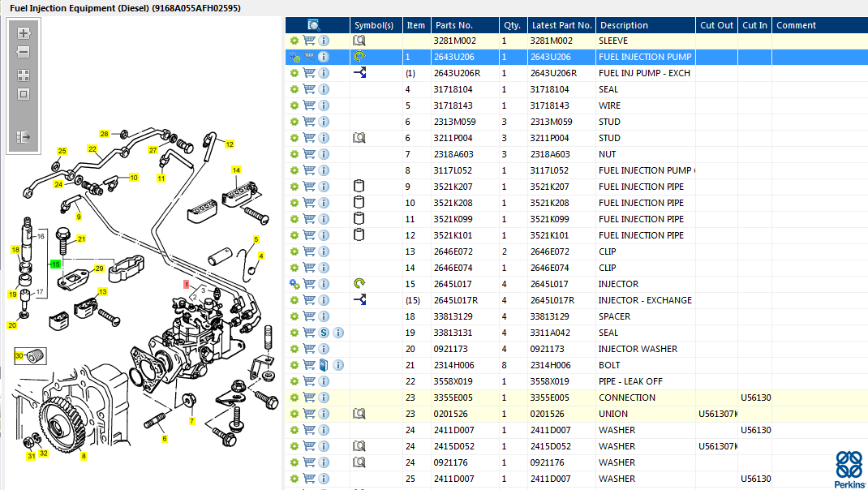This screenshot has height=490, width=868.
Task: Click the green circular arrow for INJECTOR 2645L017
Action: coord(359,284)
